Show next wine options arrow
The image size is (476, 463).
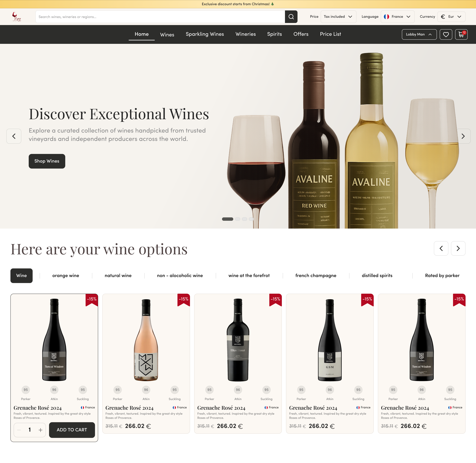pos(458,248)
